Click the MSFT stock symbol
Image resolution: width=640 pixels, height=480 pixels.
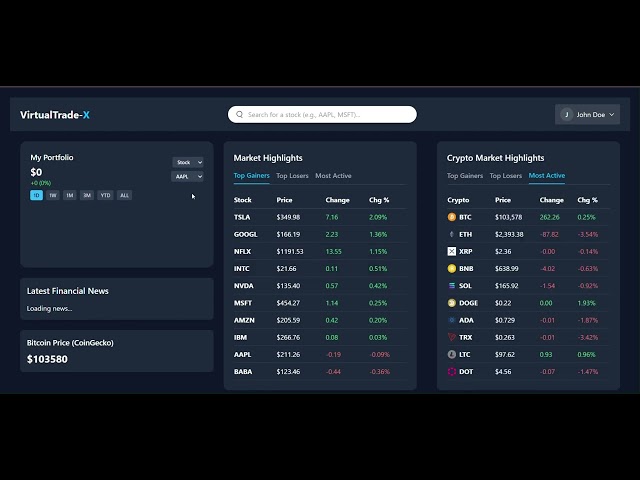click(x=243, y=303)
